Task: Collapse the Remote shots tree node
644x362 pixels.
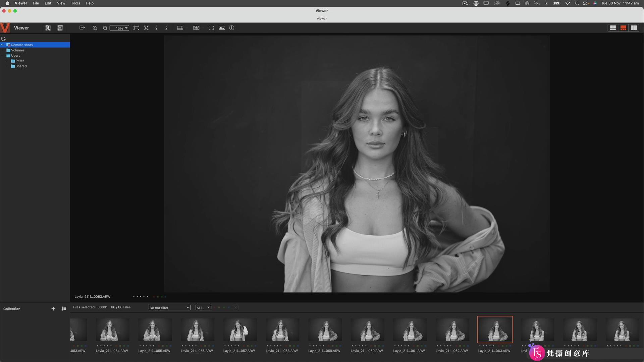Action: 2,45
